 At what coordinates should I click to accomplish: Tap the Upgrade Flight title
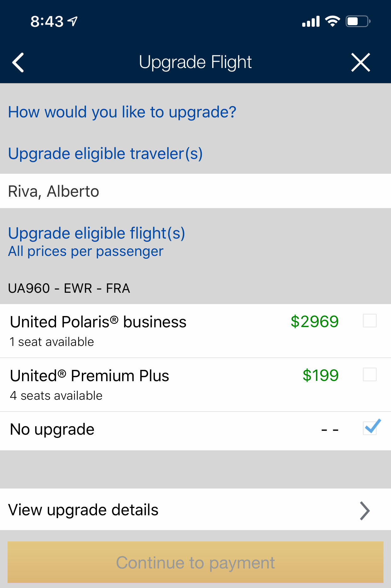tap(195, 62)
